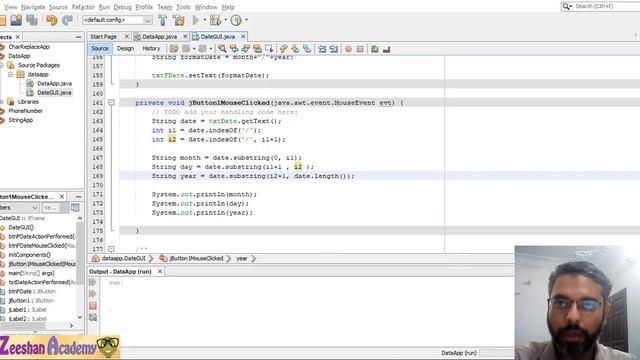The height and width of the screenshot is (360, 640).
Task: Open the Tools menu
Action: 183,7
